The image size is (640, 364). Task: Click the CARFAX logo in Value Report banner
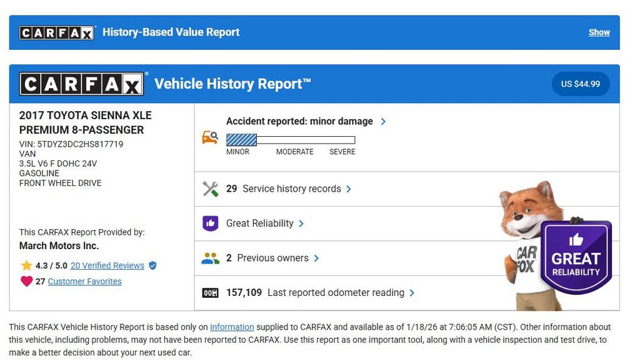56,32
